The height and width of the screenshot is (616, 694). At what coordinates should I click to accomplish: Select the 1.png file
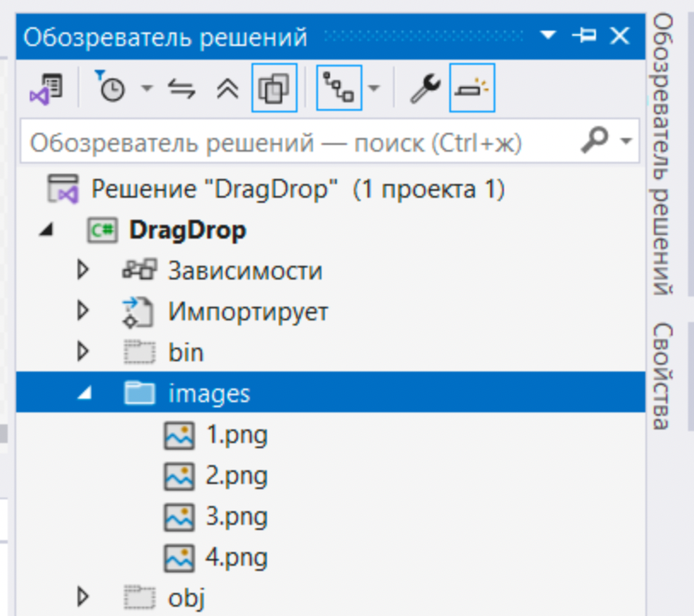[x=236, y=436]
